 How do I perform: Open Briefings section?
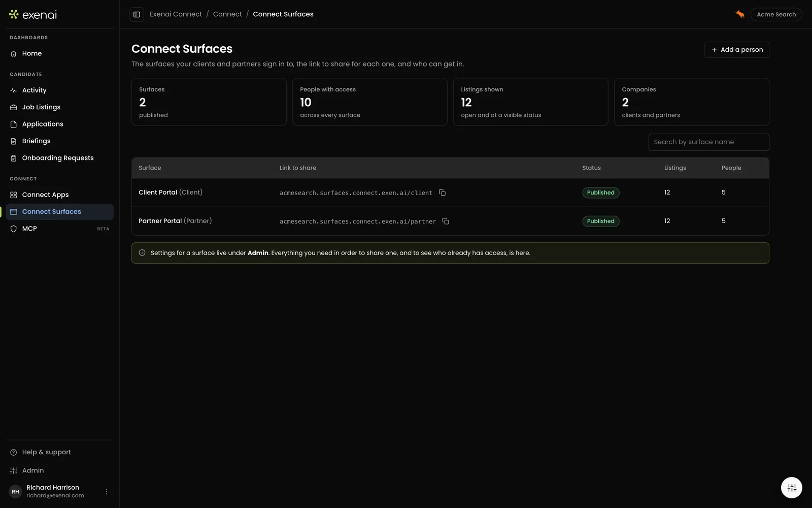click(60, 141)
